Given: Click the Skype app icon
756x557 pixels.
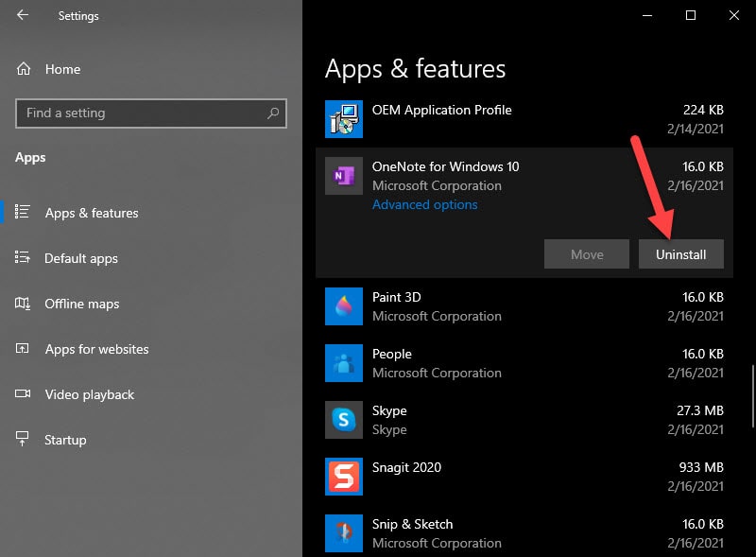Looking at the screenshot, I should [344, 420].
